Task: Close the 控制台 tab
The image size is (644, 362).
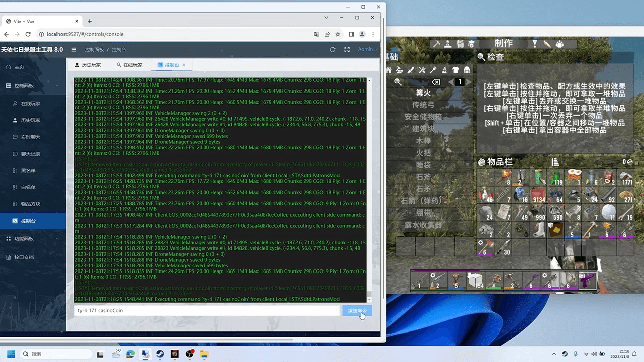Action: (x=184, y=65)
